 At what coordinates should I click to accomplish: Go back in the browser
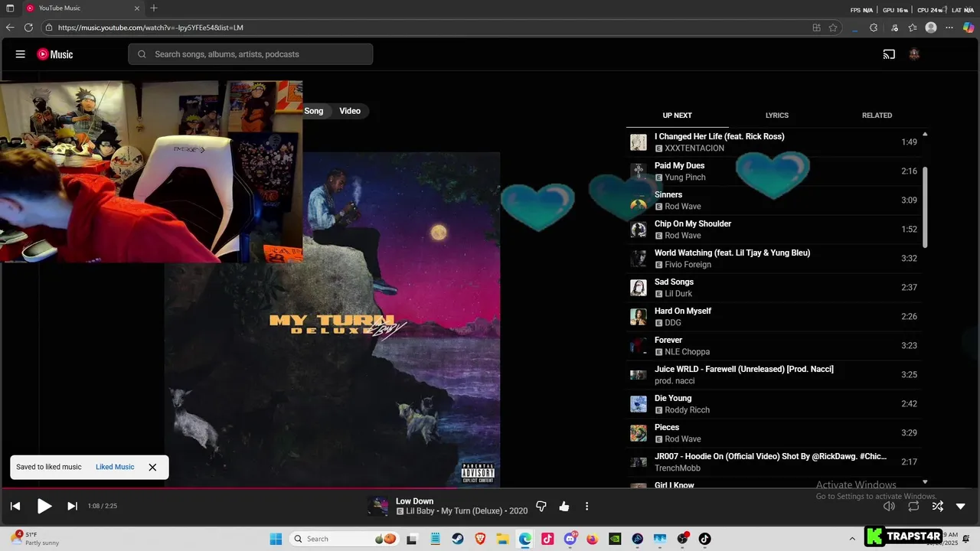(x=10, y=28)
